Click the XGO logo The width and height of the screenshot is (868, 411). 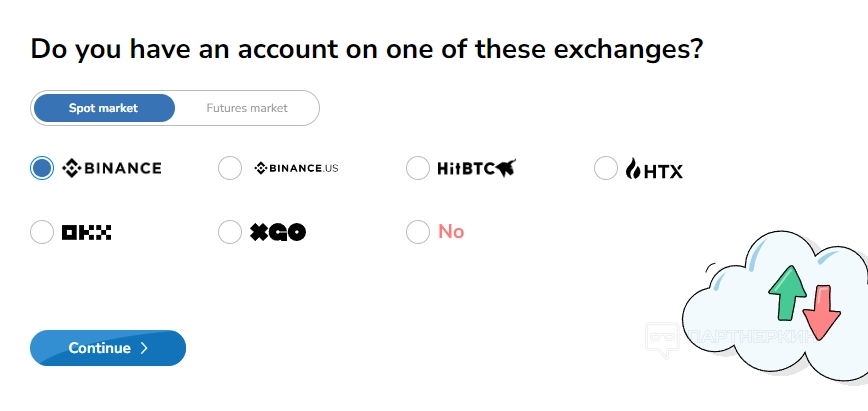[277, 232]
